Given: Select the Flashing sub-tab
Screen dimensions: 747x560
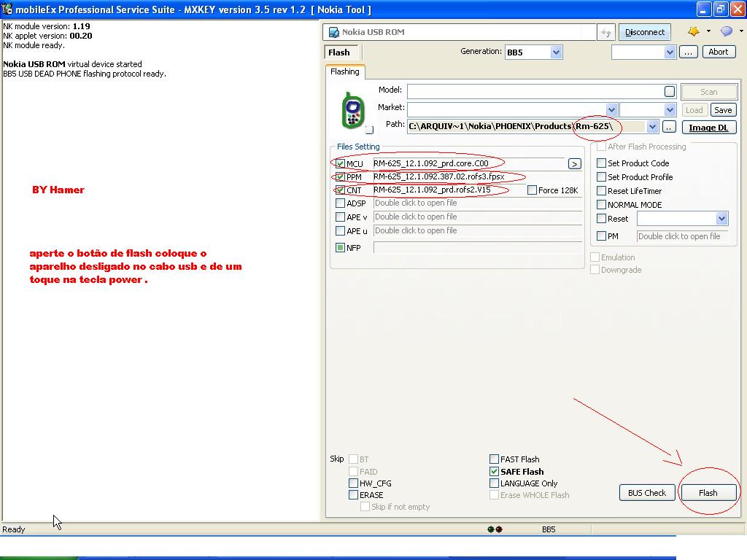Looking at the screenshot, I should [345, 71].
